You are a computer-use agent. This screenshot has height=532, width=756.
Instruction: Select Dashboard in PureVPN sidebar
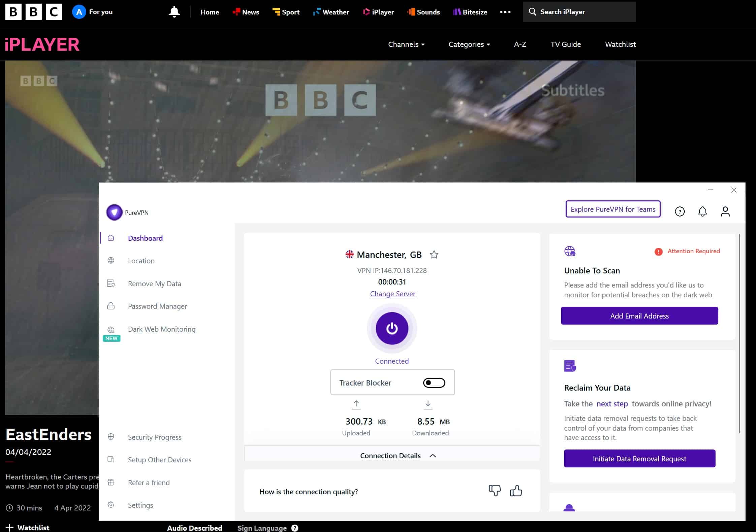tap(145, 238)
